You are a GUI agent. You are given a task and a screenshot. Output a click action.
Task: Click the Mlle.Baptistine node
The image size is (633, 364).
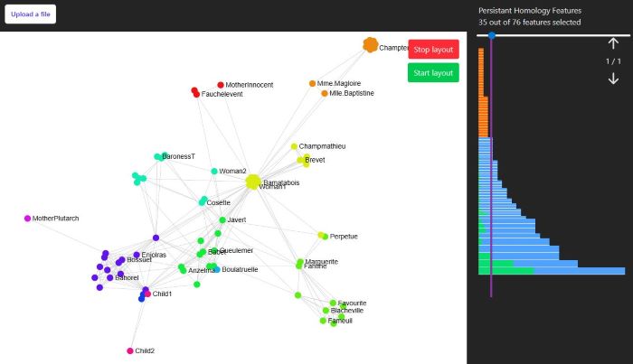[x=325, y=93]
